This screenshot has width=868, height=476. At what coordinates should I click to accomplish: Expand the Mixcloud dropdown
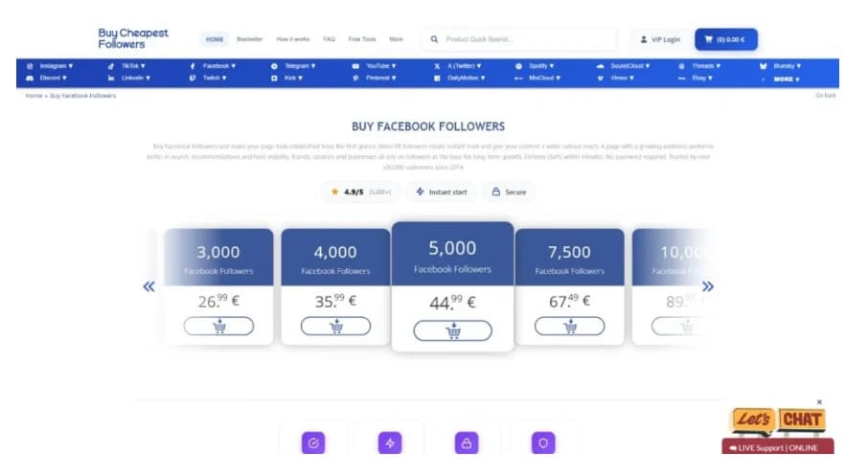pyautogui.click(x=545, y=78)
